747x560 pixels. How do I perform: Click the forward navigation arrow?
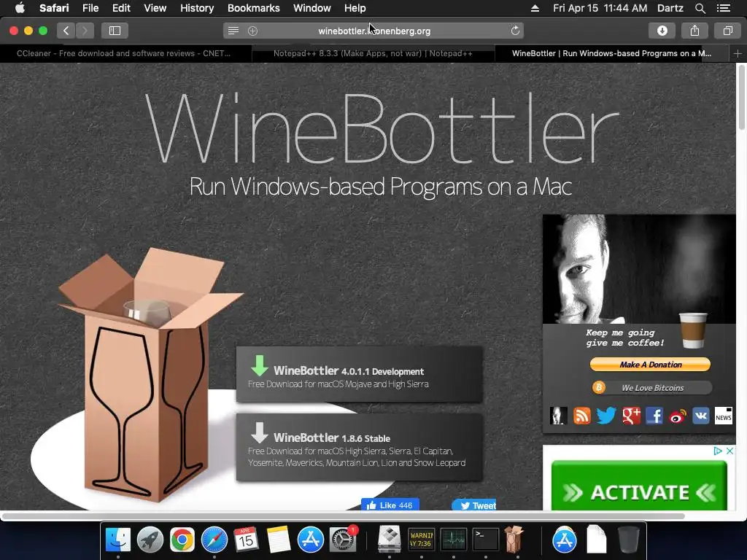pos(85,31)
